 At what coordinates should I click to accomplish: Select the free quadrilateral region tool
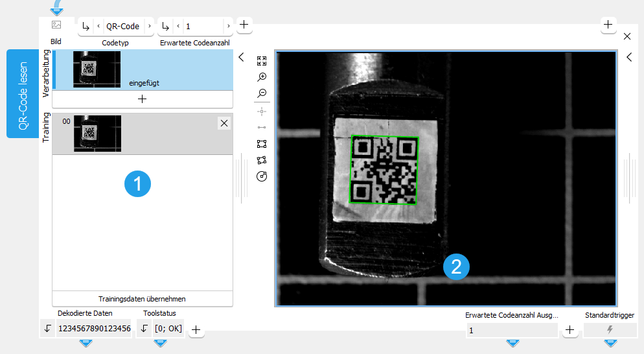click(x=262, y=160)
